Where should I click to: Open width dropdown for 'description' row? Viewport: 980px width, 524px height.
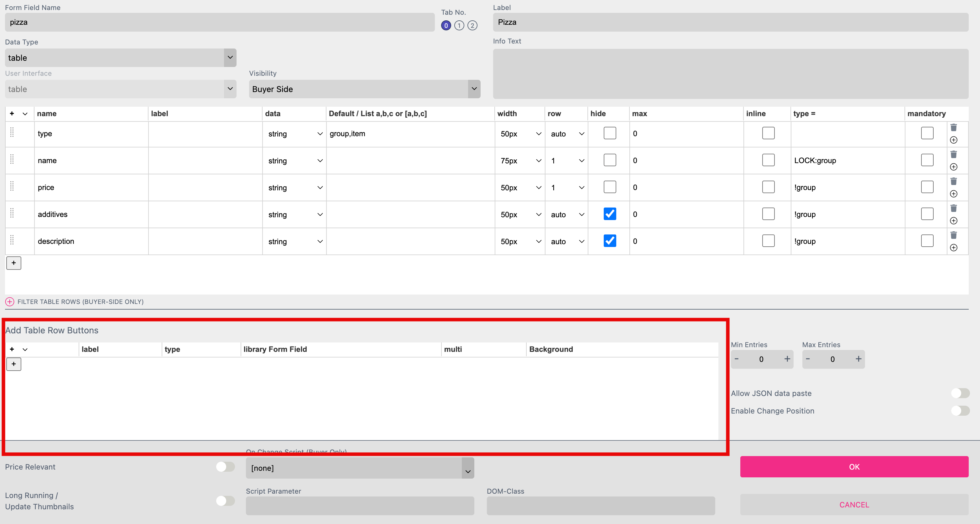click(520, 242)
